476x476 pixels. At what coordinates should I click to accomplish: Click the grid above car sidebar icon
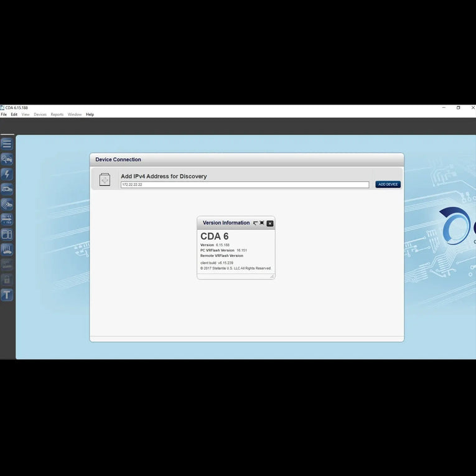[x=7, y=250]
